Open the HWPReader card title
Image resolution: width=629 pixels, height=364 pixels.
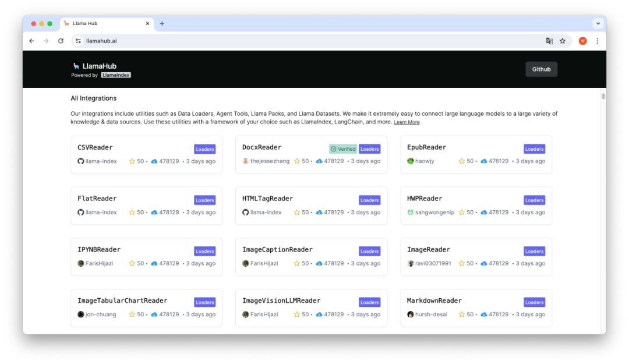point(425,199)
